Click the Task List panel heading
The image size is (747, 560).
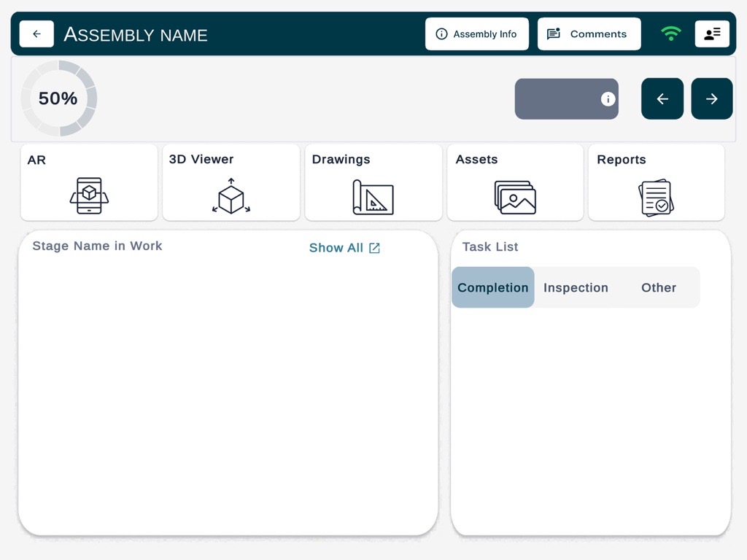(x=490, y=247)
